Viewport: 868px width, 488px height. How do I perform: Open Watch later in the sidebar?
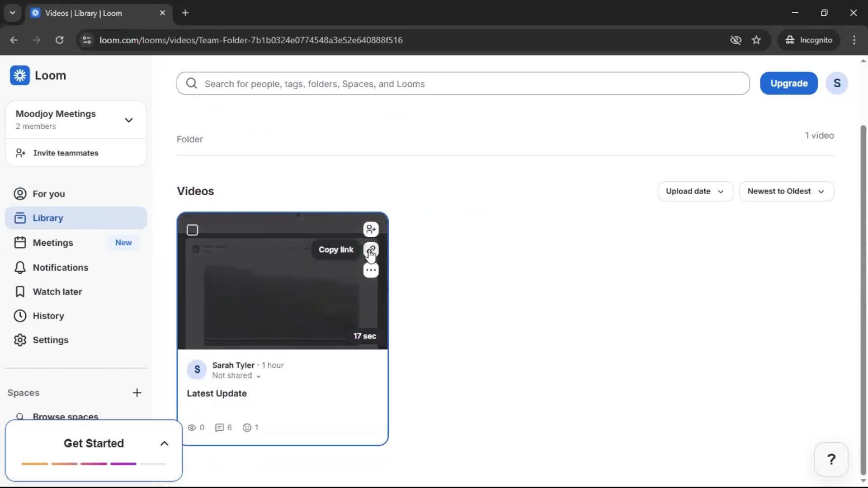pos(58,291)
